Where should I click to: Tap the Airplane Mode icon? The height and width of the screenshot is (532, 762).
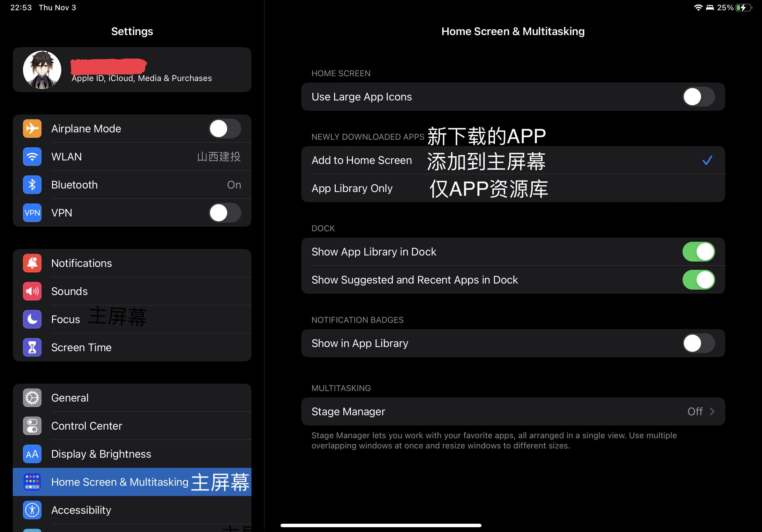(32, 128)
